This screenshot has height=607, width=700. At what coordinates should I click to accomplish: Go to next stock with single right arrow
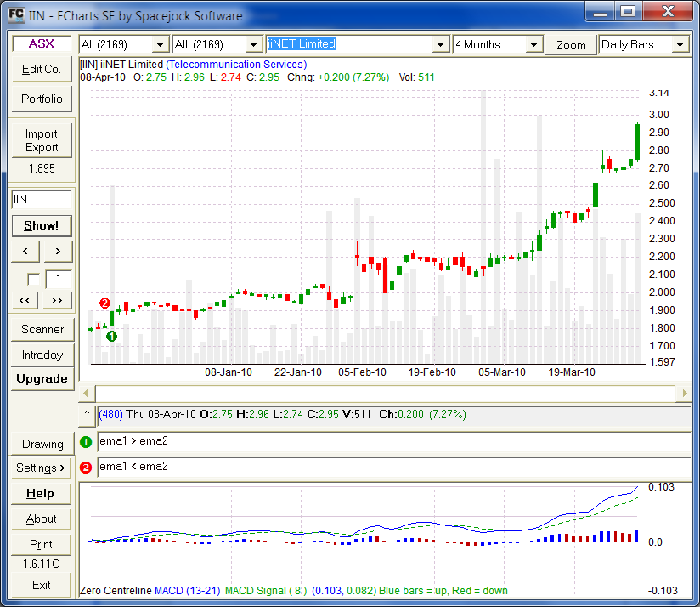pyautogui.click(x=58, y=251)
